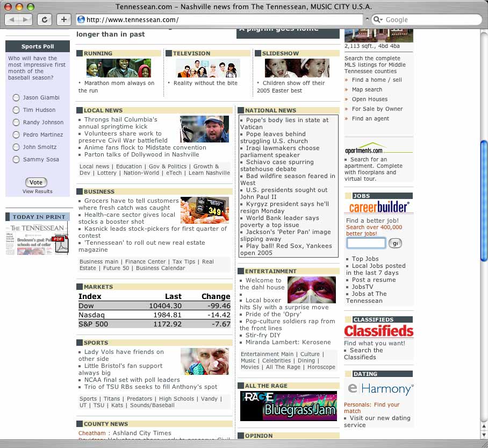Select Randy Johnson poll option
This screenshot has width=488, height=448.
pyautogui.click(x=16, y=123)
